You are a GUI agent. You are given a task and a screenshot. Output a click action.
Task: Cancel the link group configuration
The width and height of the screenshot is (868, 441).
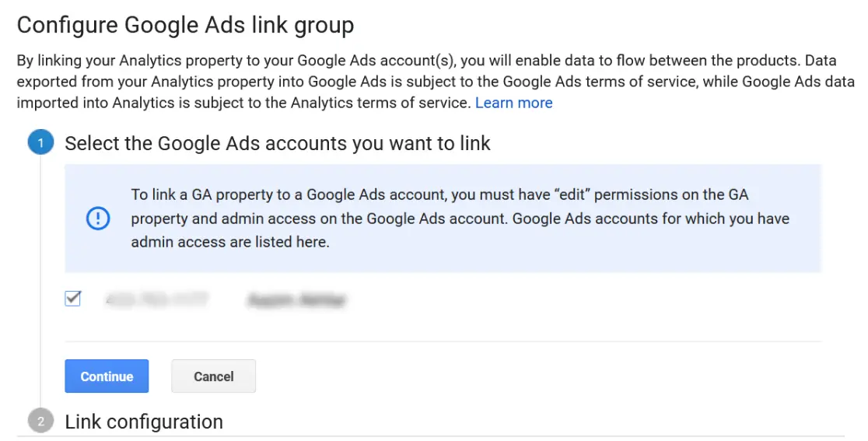(x=213, y=376)
